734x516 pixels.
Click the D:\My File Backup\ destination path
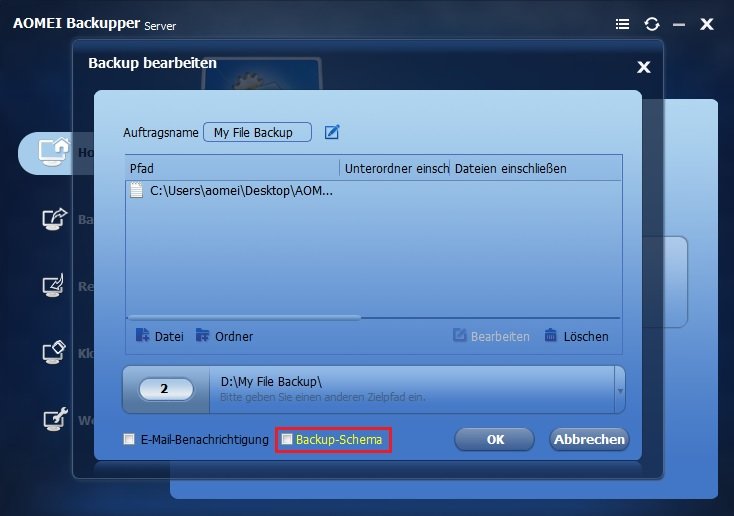click(x=271, y=382)
